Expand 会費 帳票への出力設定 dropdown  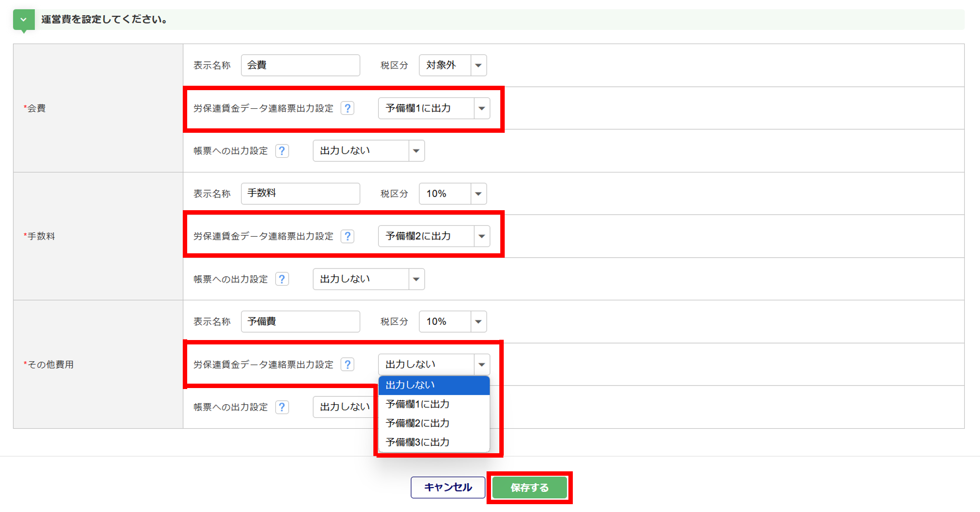(x=368, y=151)
